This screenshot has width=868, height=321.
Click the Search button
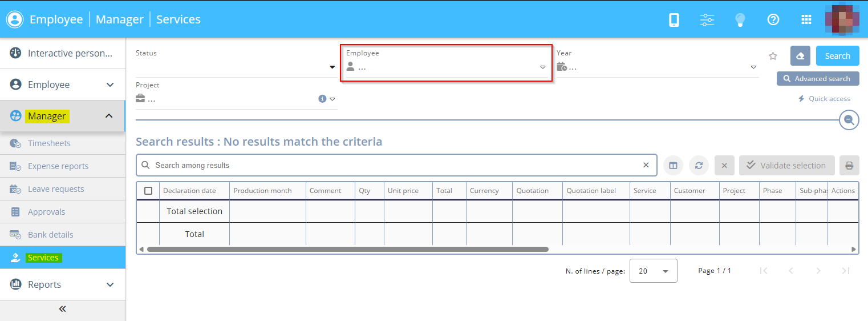pyautogui.click(x=837, y=56)
